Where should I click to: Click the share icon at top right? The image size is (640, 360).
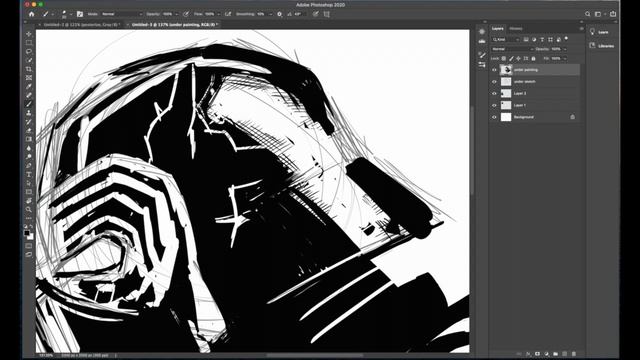(x=613, y=14)
